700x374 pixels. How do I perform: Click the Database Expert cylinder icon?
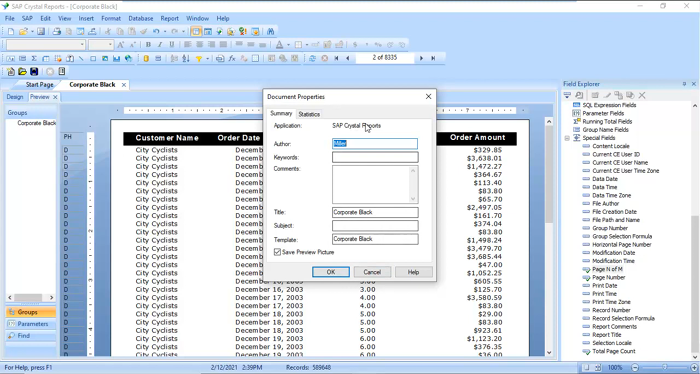click(x=146, y=58)
